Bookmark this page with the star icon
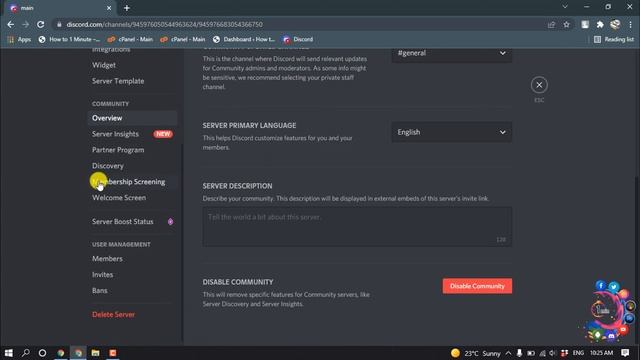Image resolution: width=640 pixels, height=360 pixels. (x=567, y=24)
